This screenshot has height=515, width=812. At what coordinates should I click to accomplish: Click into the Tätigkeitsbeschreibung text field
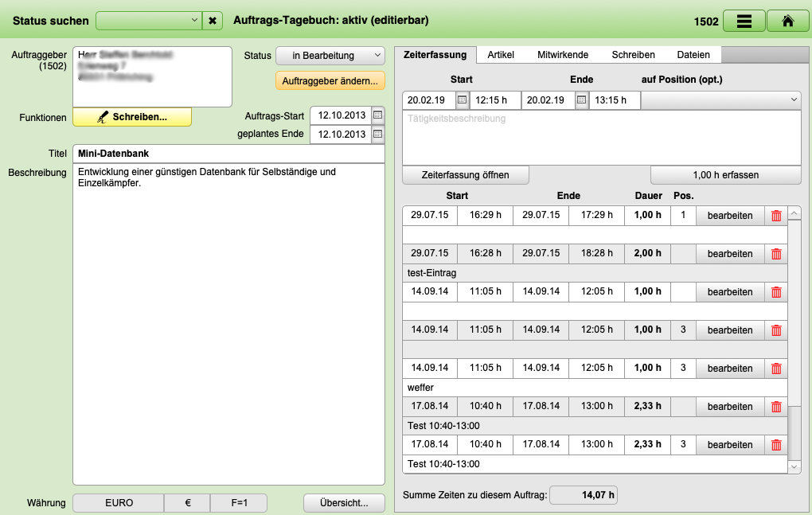(601, 137)
